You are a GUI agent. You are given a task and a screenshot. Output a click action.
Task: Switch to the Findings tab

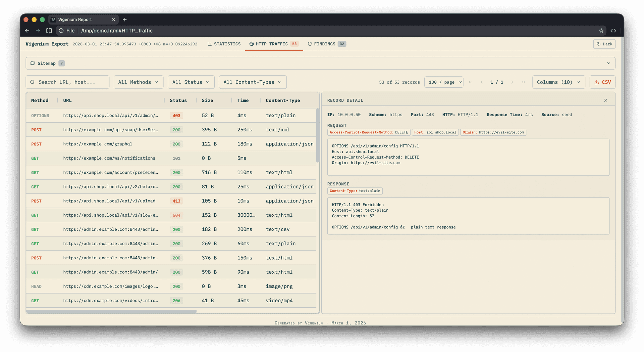click(x=327, y=44)
